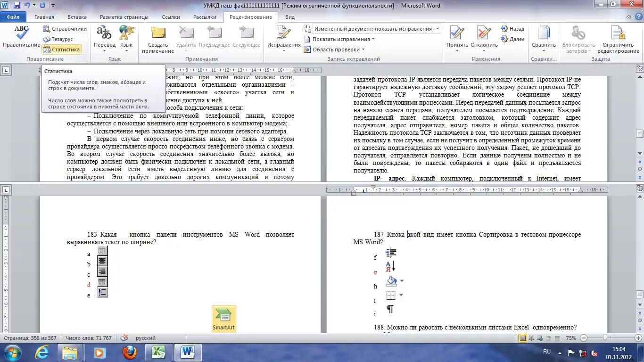This screenshot has width=644, height=362.
Task: Click the page count in status bar
Action: point(30,338)
